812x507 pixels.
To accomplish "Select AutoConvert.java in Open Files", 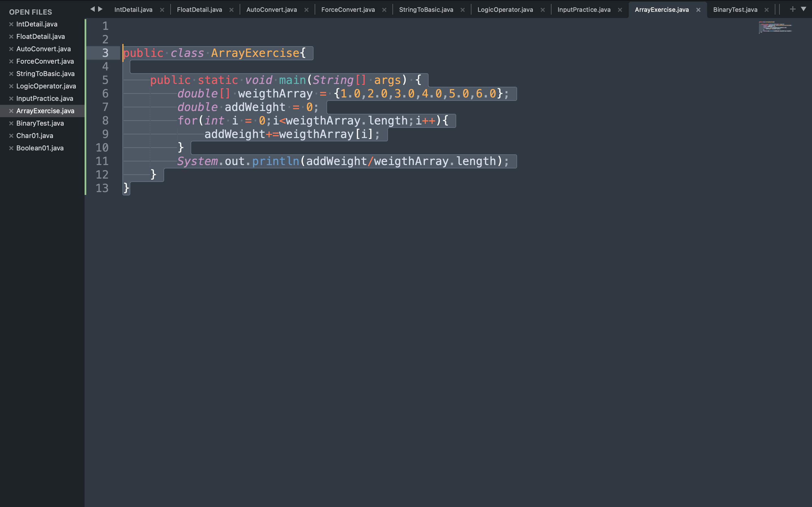I will pos(43,49).
